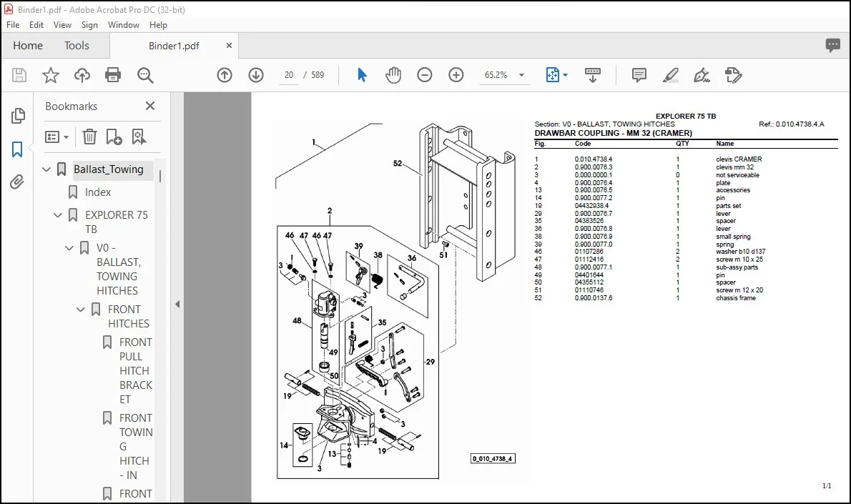Screen dimensions: 851x504
Task: Click the scrolling mode keyboard-arrow icon
Action: [592, 75]
